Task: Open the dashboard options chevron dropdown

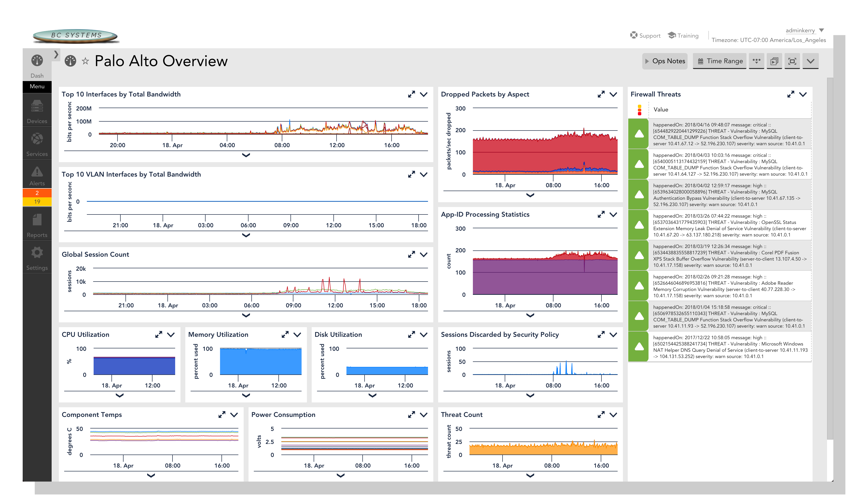Action: point(810,61)
